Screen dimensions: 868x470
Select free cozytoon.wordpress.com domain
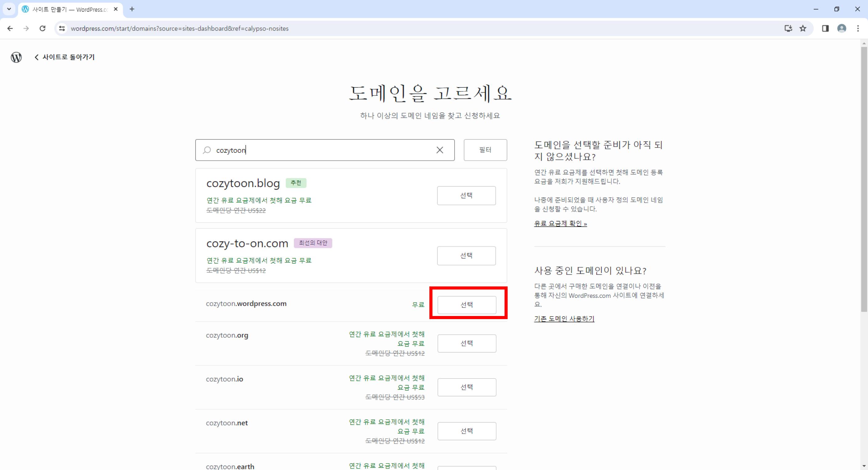467,305
